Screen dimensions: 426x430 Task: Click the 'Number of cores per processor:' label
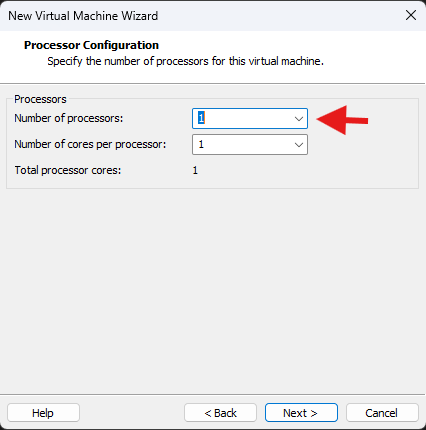[90, 144]
